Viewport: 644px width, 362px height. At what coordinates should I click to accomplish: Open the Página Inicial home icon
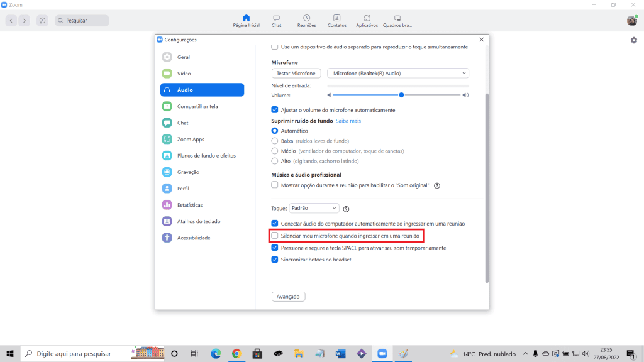pos(246,18)
